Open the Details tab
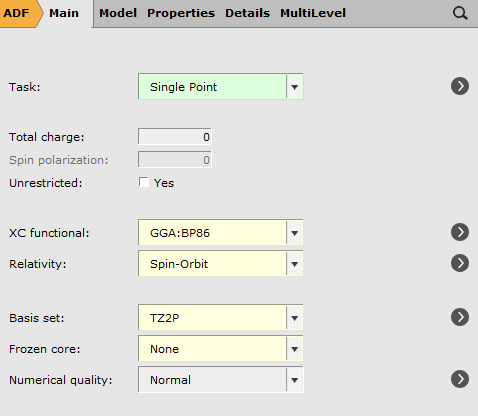Viewport: 478px width, 416px height. 247,13
